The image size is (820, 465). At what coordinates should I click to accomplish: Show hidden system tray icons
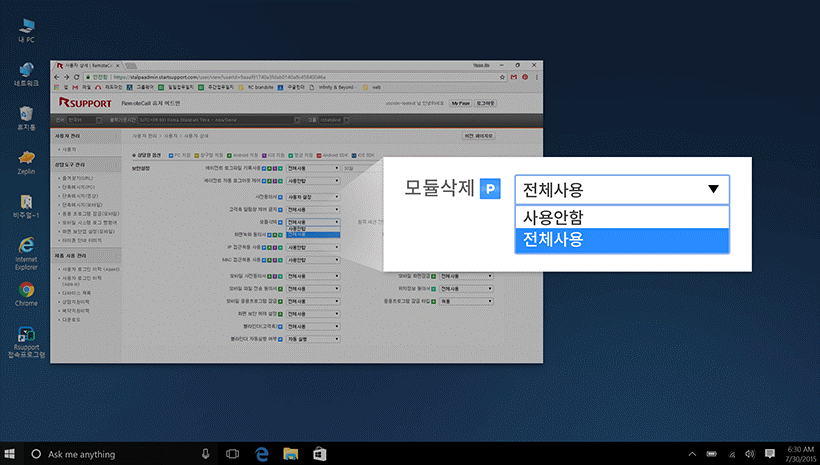[692, 454]
